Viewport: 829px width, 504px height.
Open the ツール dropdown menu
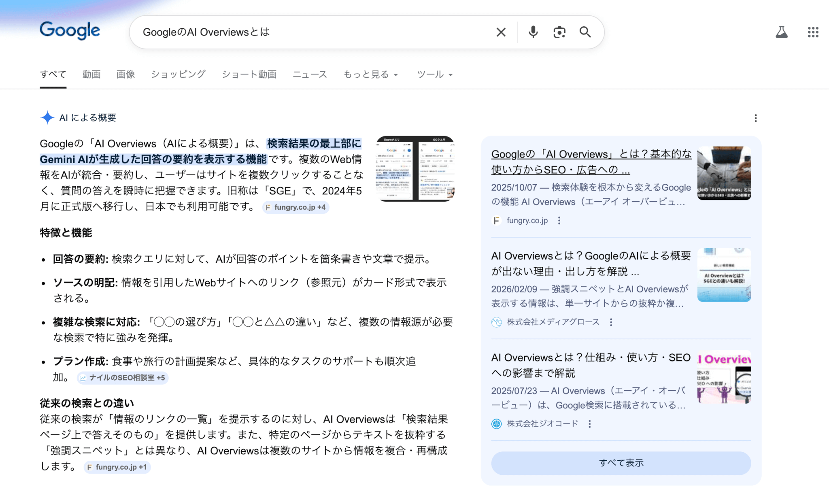(x=434, y=74)
